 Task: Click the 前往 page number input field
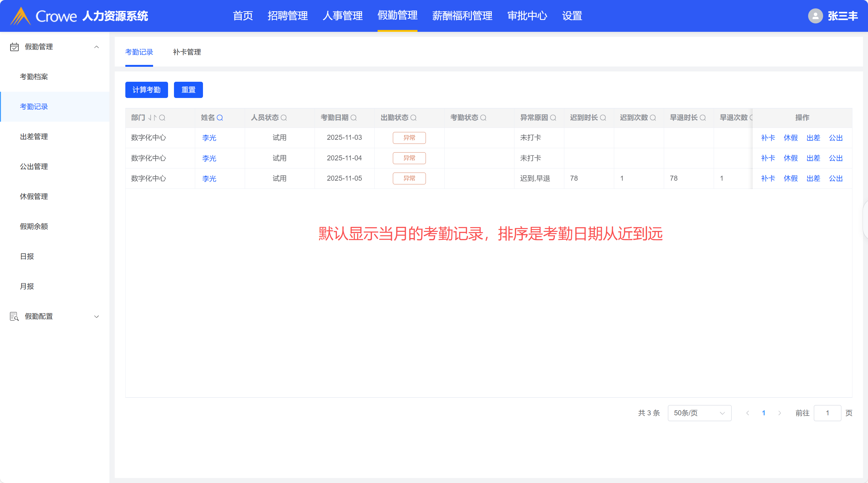[827, 413]
